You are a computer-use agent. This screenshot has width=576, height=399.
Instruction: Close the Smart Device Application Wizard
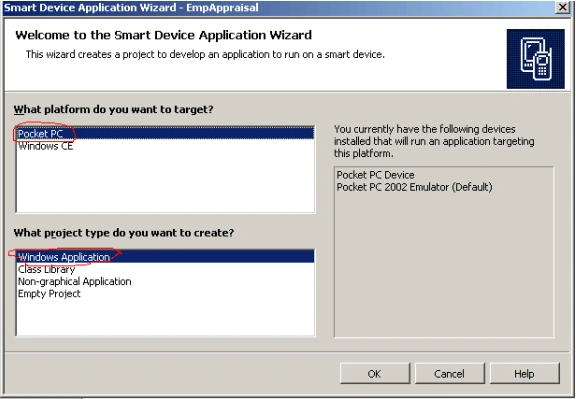[x=562, y=7]
